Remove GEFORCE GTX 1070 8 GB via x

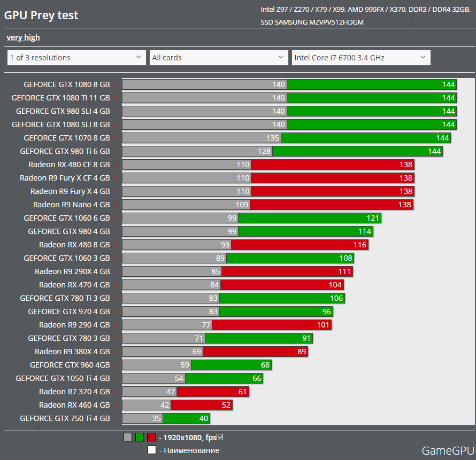pyautogui.click(x=115, y=138)
